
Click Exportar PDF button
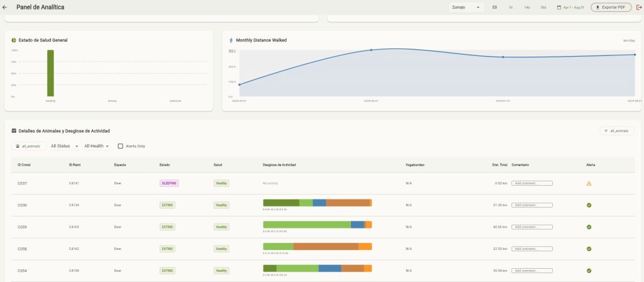pos(611,8)
